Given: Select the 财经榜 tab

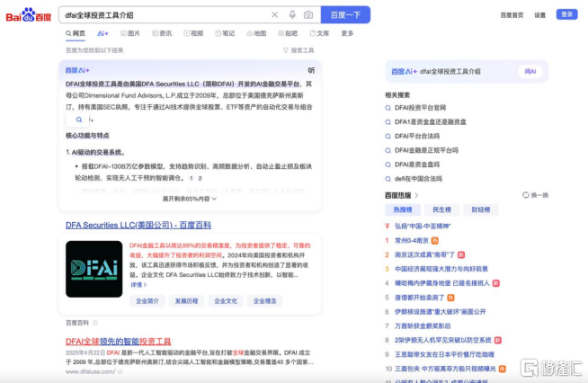Looking at the screenshot, I should click(x=480, y=209).
